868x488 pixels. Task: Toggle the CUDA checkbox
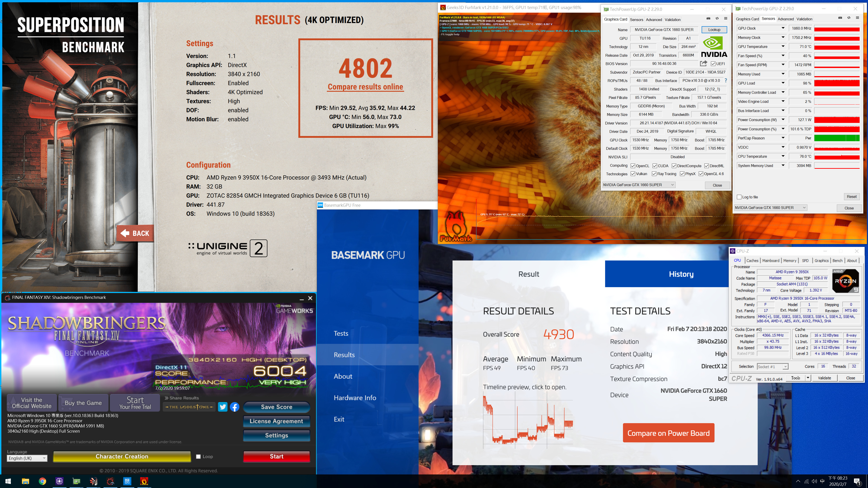pyautogui.click(x=655, y=166)
